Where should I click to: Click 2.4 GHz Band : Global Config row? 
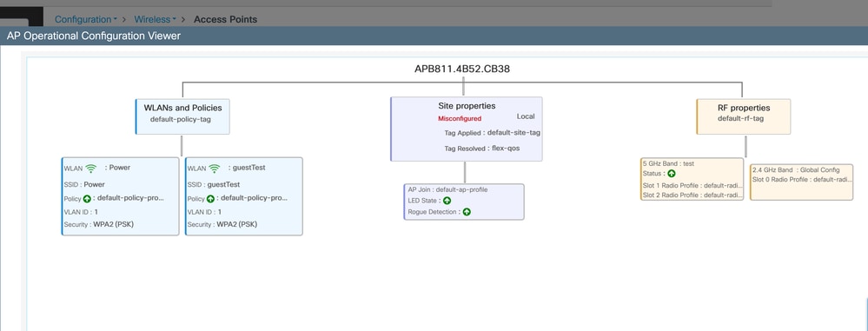pyautogui.click(x=796, y=170)
